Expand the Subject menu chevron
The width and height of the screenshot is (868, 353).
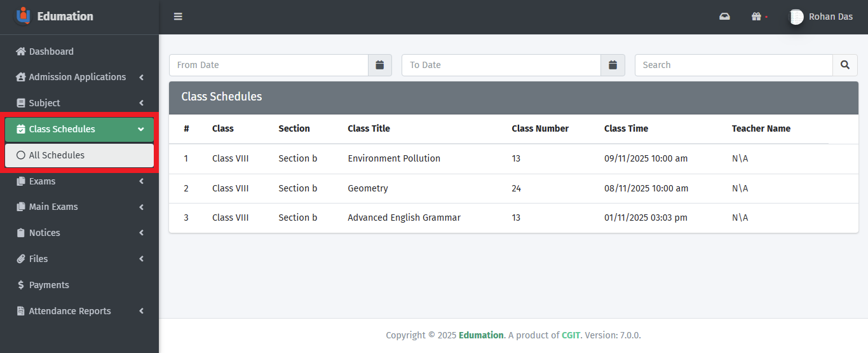click(x=141, y=103)
